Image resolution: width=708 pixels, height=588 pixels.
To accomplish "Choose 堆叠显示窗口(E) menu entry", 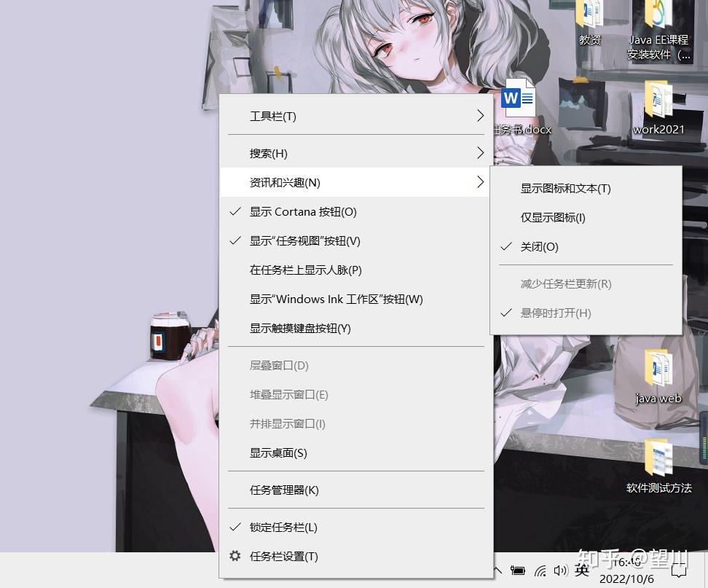I will pos(355,395).
